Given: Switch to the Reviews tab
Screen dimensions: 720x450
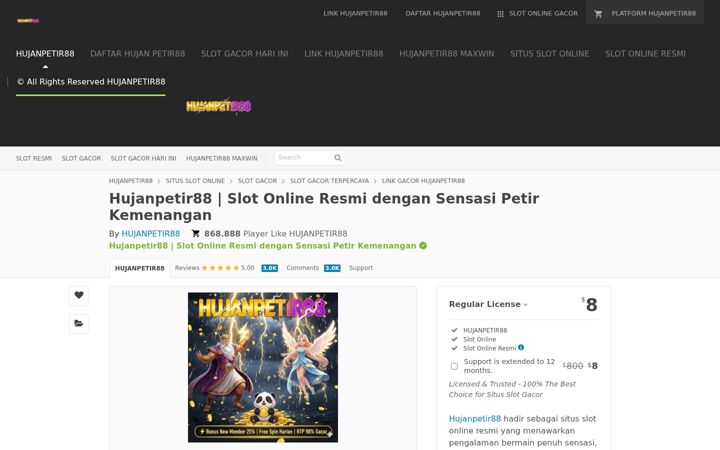Looking at the screenshot, I should click(187, 268).
